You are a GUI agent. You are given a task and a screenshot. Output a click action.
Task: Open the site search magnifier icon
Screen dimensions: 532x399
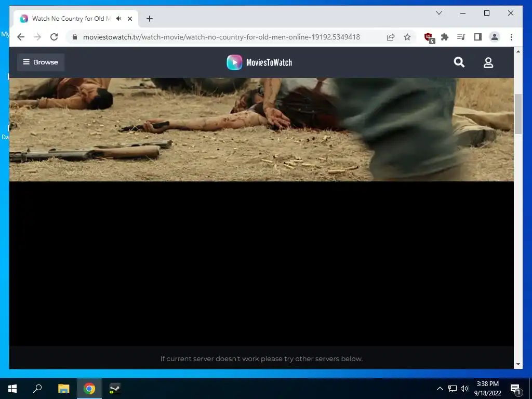click(x=459, y=62)
